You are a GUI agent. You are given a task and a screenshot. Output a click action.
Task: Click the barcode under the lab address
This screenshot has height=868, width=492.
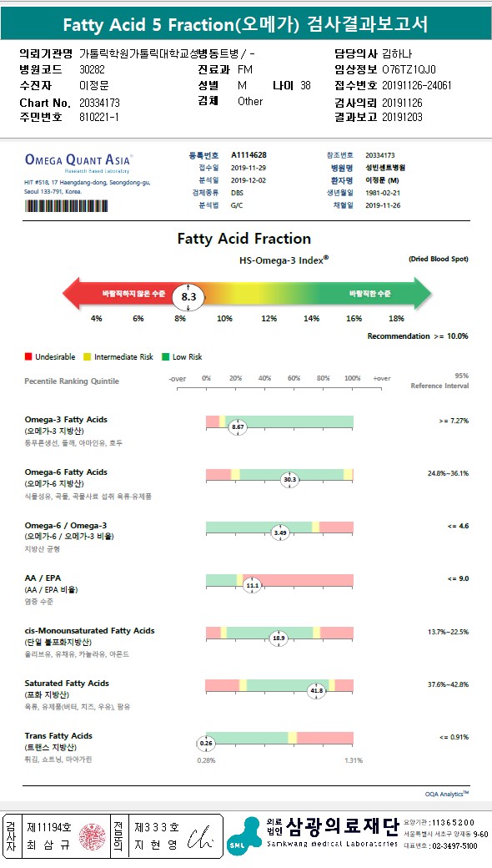(67, 205)
